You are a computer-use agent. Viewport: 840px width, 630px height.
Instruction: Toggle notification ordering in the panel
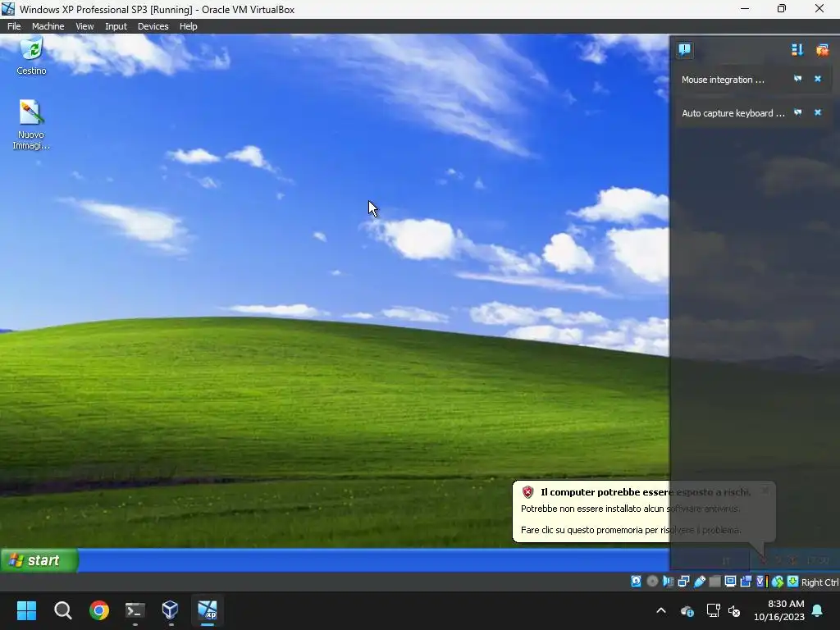coord(797,50)
